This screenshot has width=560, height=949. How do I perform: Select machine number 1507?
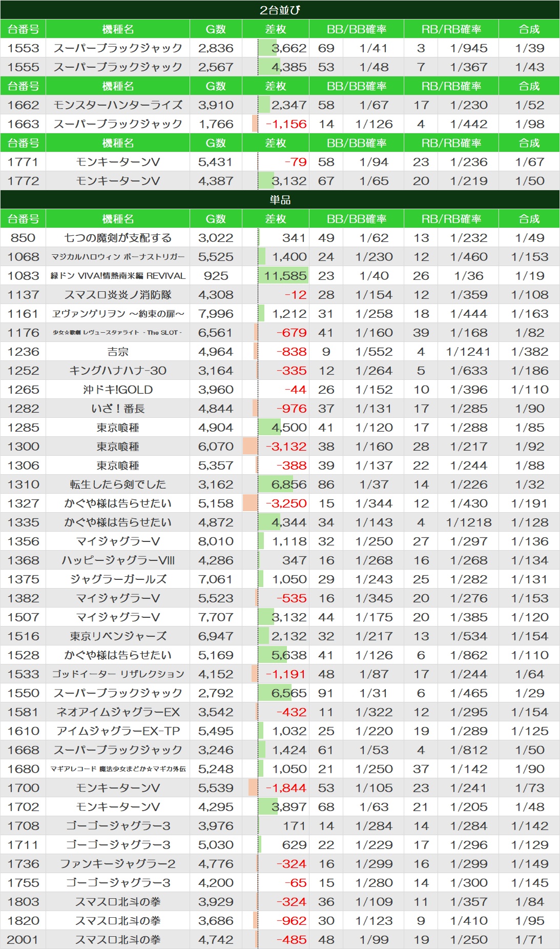pyautogui.click(x=23, y=617)
